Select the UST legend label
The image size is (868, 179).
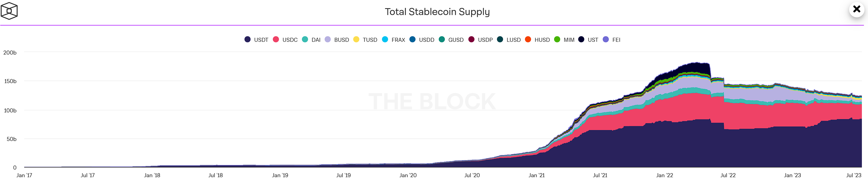(593, 40)
